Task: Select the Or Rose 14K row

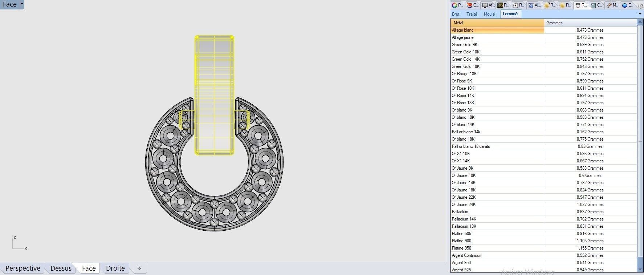Action: click(x=543, y=96)
